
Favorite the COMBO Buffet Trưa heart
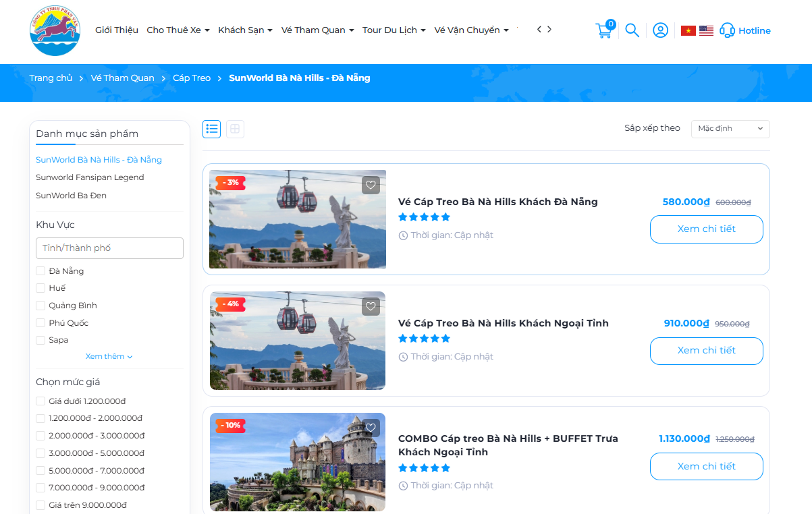[371, 428]
